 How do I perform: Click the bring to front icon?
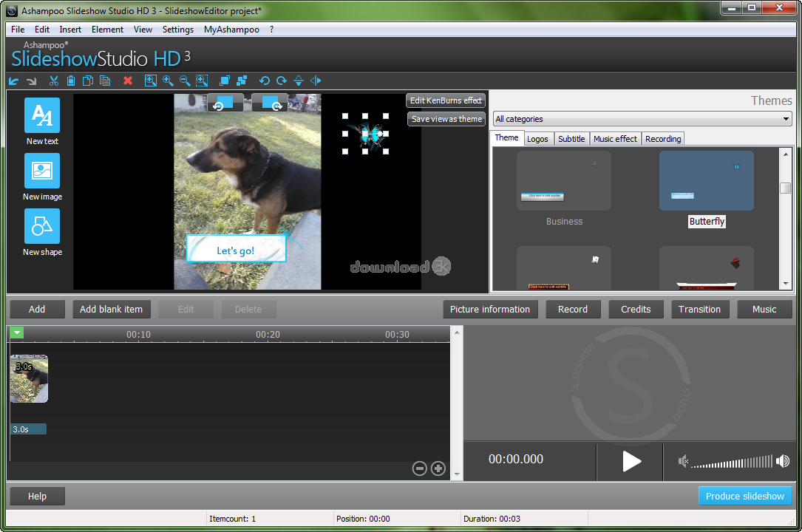tap(225, 81)
